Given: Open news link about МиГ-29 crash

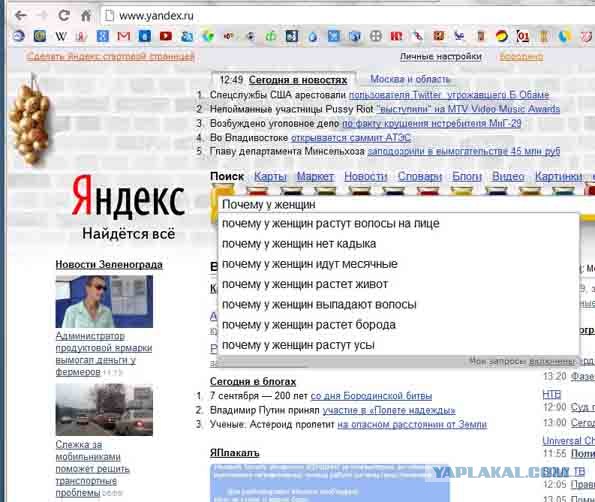Looking at the screenshot, I should point(432,123).
